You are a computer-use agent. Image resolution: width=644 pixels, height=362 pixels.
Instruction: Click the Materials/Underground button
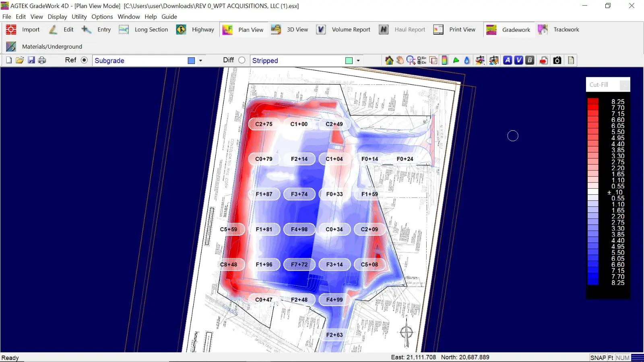pyautogui.click(x=44, y=47)
